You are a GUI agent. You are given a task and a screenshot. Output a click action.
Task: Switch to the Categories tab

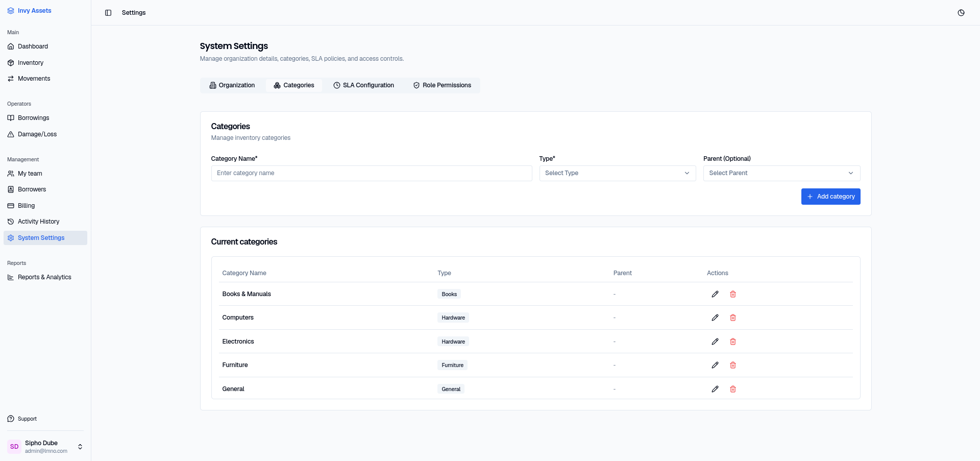294,85
